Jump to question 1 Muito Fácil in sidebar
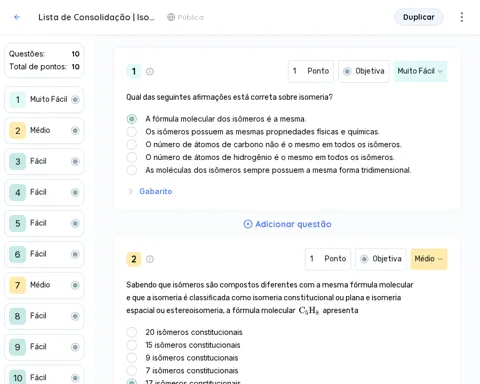Viewport: 480px width, 384px height. [x=44, y=100]
